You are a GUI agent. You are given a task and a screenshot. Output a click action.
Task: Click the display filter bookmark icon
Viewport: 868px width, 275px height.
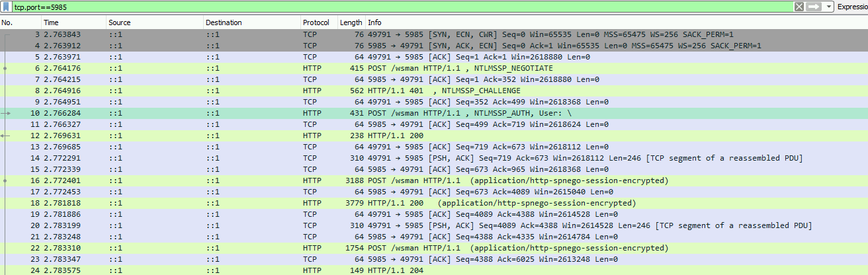pos(6,7)
